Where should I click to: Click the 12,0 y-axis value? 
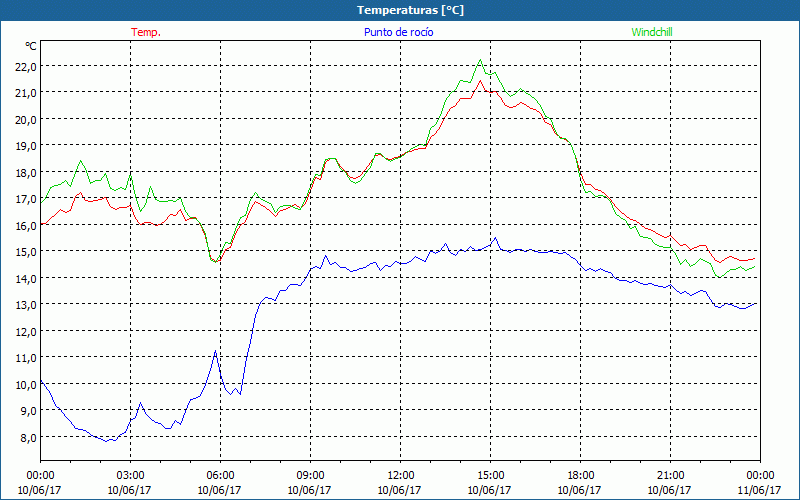point(26,331)
